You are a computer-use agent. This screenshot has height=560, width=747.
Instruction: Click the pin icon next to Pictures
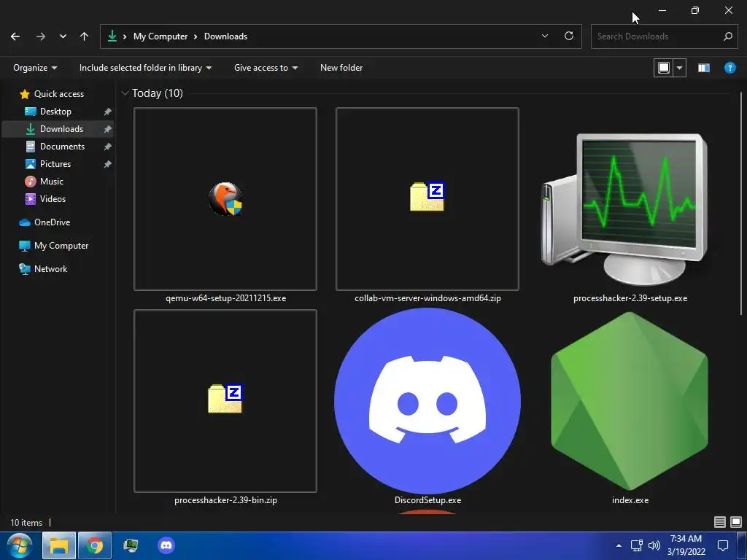(x=108, y=164)
